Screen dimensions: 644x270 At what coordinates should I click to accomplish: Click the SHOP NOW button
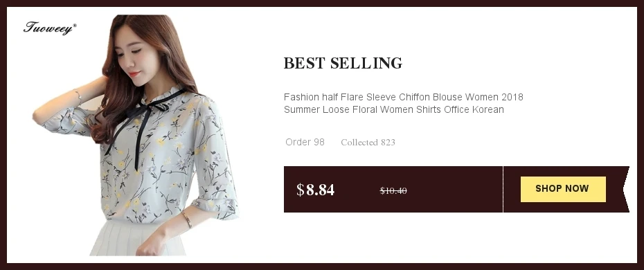coord(563,189)
